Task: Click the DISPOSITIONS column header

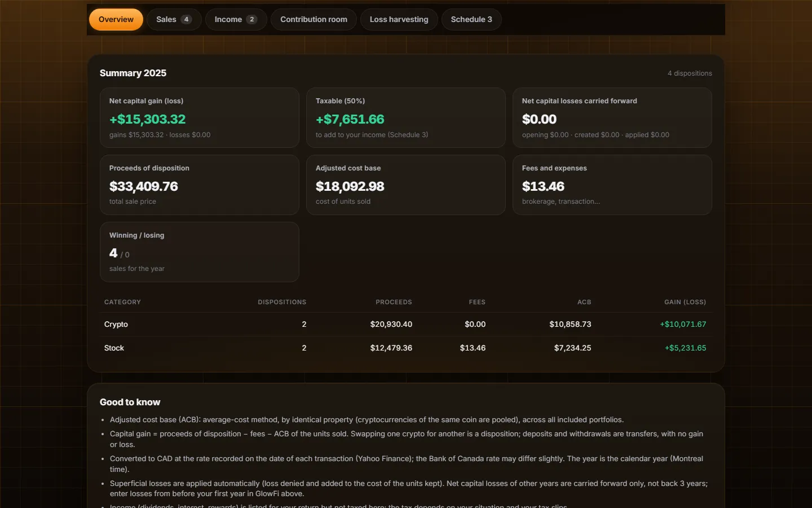Action: tap(282, 302)
